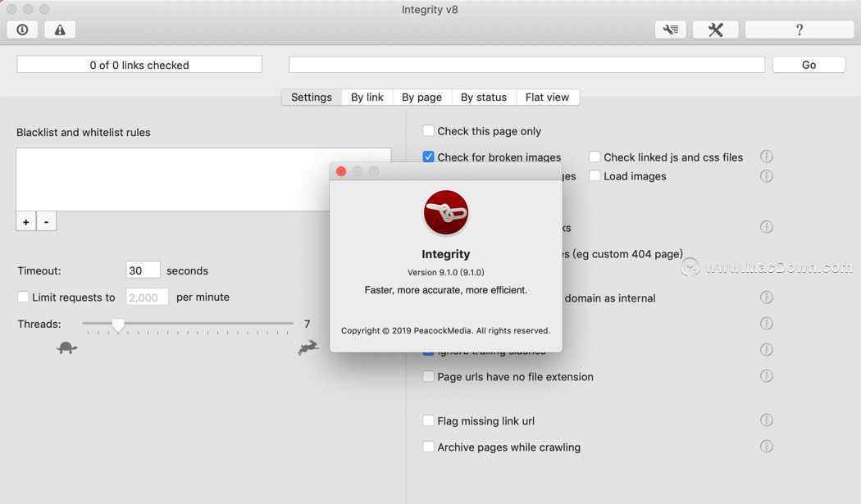861x504 pixels.
Task: Click 'Faster, more accurate, more efficient.' text
Action: 446,290
